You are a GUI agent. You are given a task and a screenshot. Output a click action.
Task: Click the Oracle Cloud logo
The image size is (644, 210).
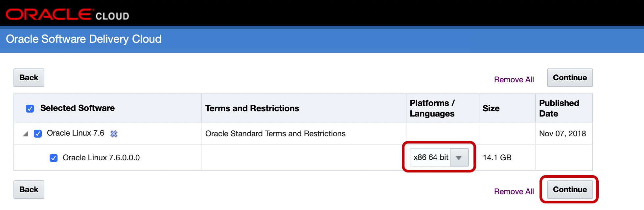(67, 14)
